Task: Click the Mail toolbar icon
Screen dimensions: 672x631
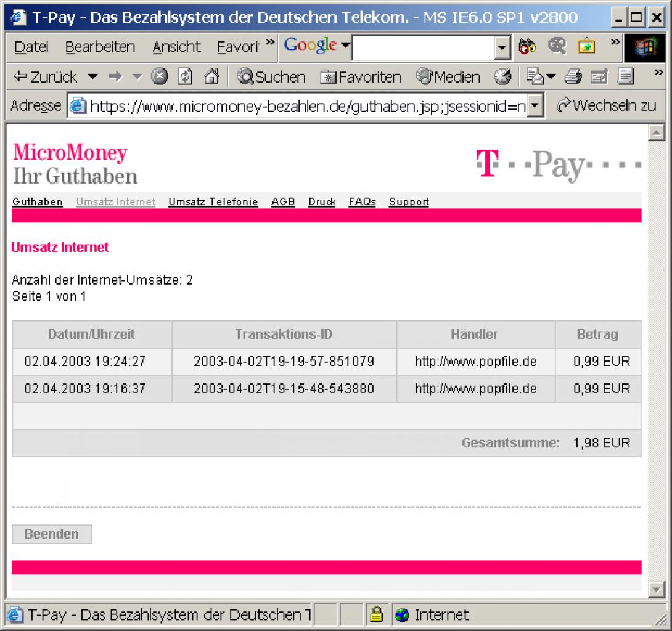Action: click(x=535, y=76)
